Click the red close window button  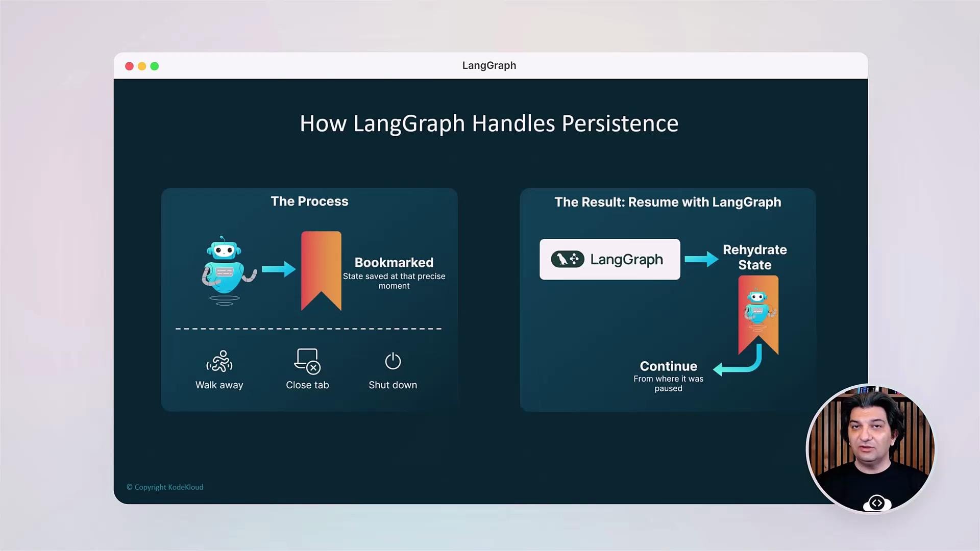(x=129, y=66)
